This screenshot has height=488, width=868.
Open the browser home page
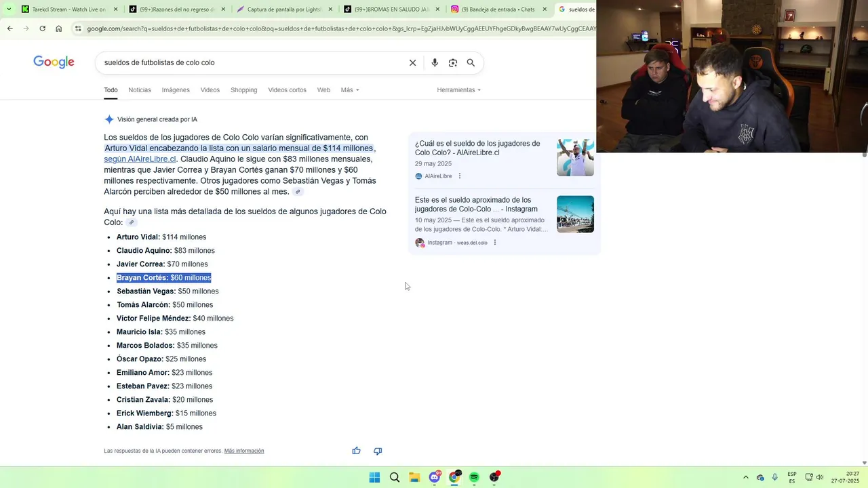(59, 28)
